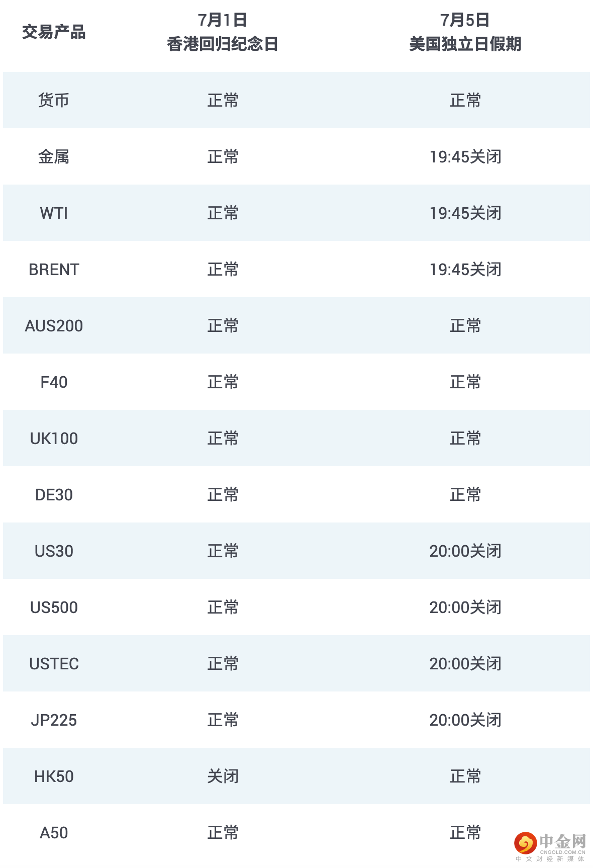Select the 7月1日 香港回归纪念日 header
The height and width of the screenshot is (868, 593).
[x=222, y=32]
